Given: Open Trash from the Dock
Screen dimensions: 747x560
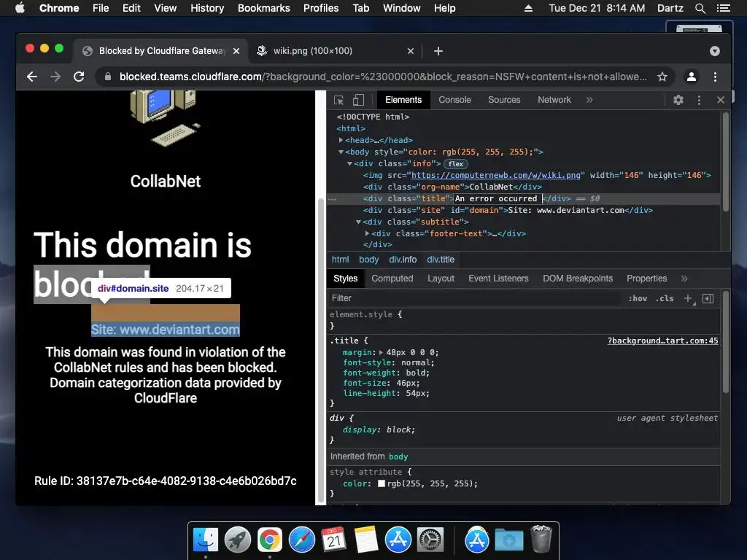Looking at the screenshot, I should click(541, 539).
